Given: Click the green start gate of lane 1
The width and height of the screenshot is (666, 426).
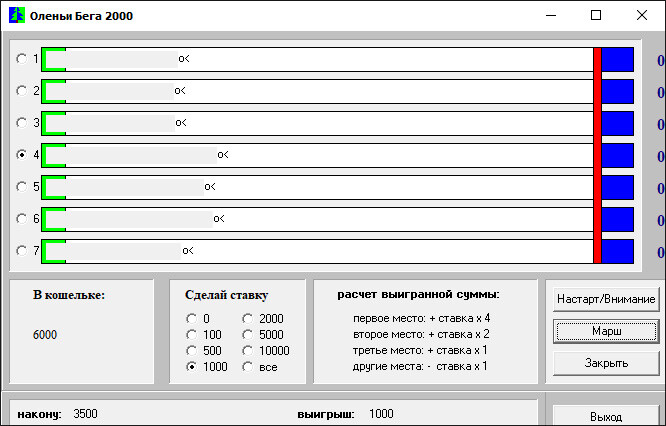Looking at the screenshot, I should [x=54, y=59].
